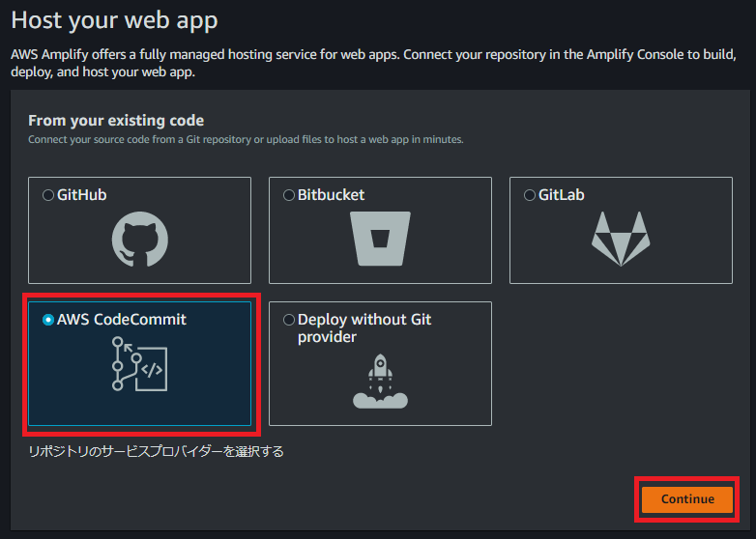Click the Connect your source code description

[246, 140]
